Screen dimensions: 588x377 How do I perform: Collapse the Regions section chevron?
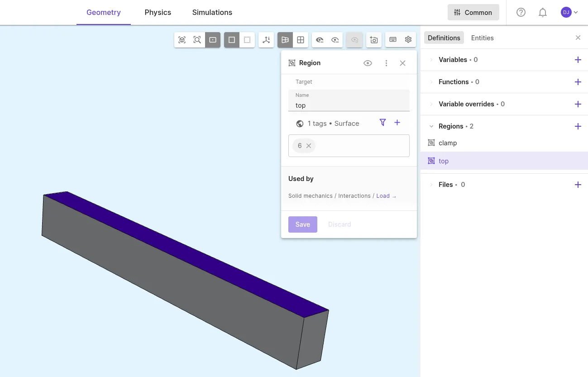click(x=431, y=126)
